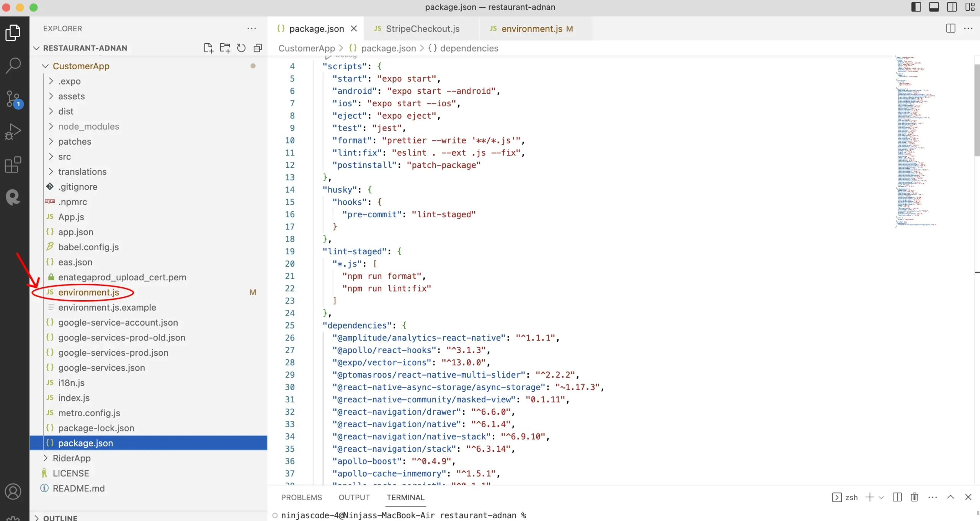
Task: Toggle the secondary side bar
Action: pos(952,7)
